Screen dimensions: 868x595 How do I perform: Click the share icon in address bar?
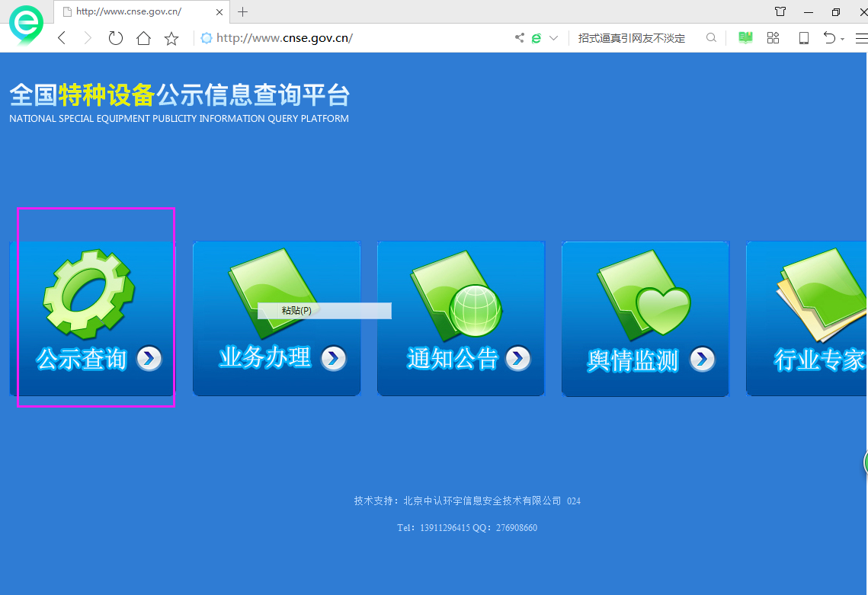520,38
